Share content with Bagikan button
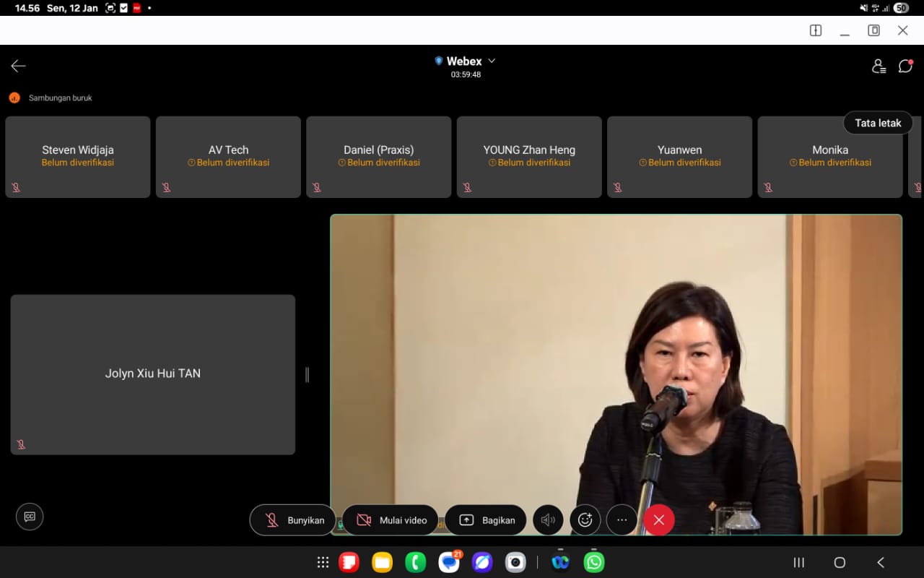Viewport: 924px width, 578px height. point(486,520)
